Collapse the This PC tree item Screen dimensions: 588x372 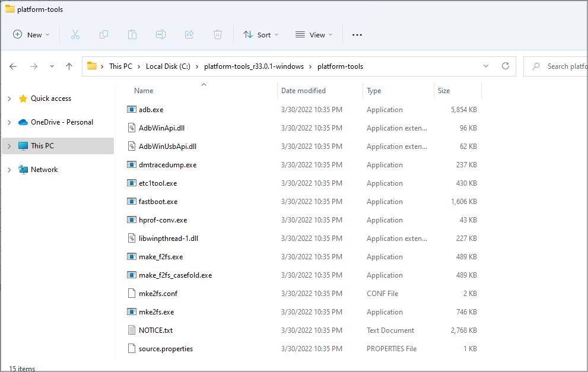9,145
